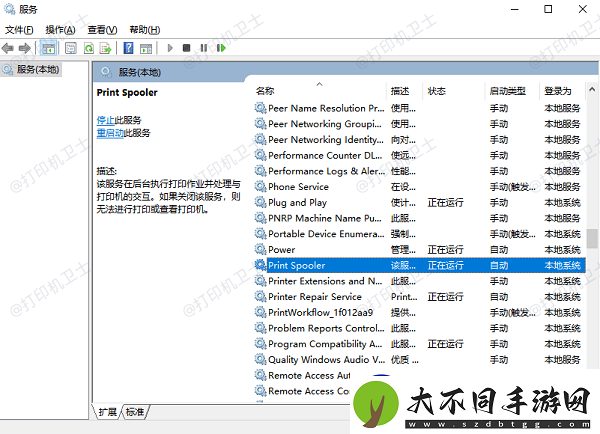Click gear icon of Power row
The height and width of the screenshot is (434, 600).
(261, 249)
